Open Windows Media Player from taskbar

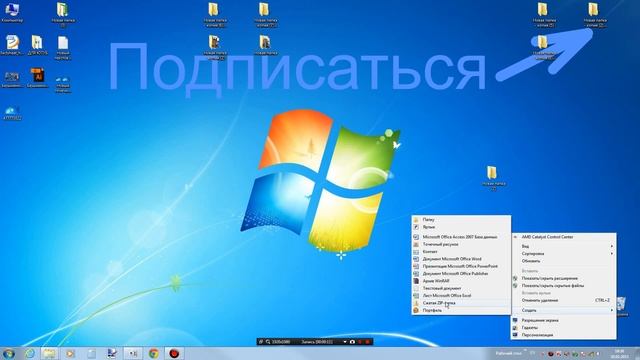(x=70, y=353)
